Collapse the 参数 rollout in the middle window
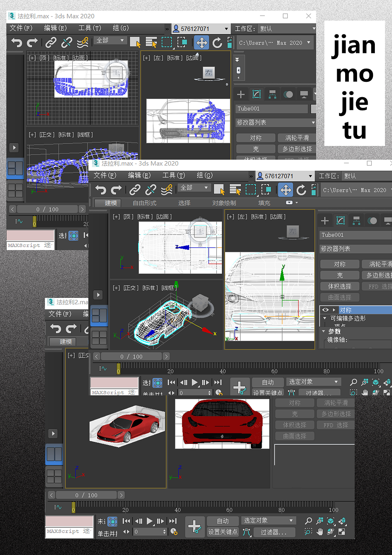The height and width of the screenshot is (555, 392). [324, 331]
